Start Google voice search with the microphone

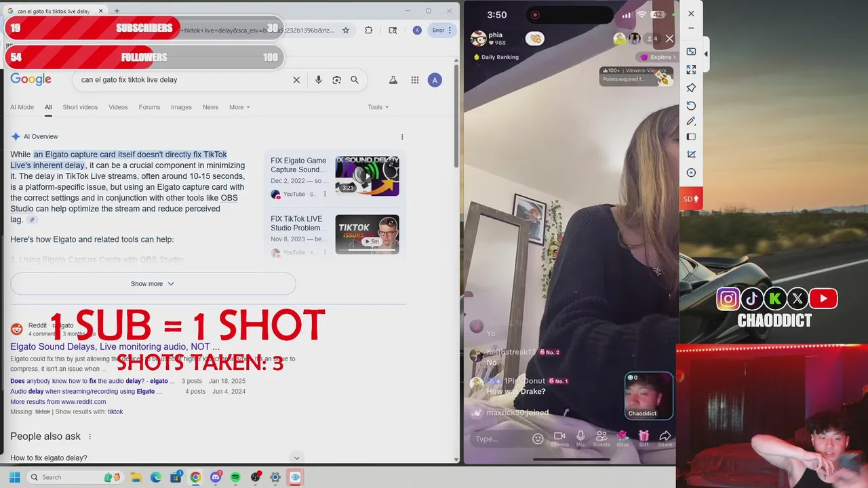(x=318, y=80)
